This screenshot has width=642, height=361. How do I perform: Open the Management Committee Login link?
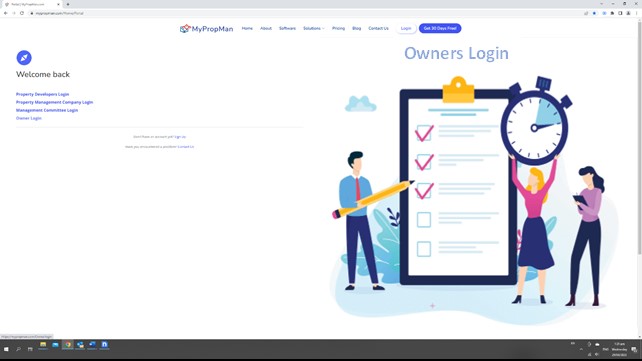(x=47, y=110)
